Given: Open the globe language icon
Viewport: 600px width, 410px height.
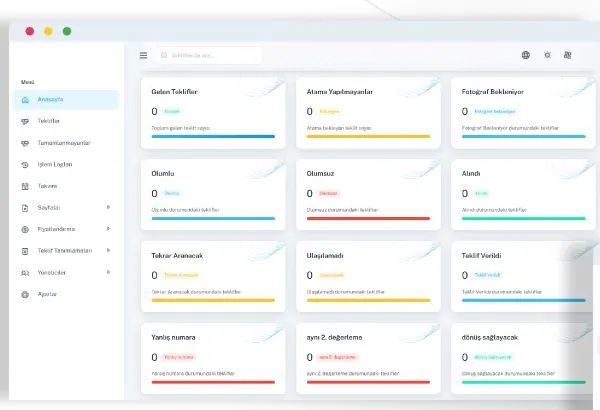Looking at the screenshot, I should (526, 55).
